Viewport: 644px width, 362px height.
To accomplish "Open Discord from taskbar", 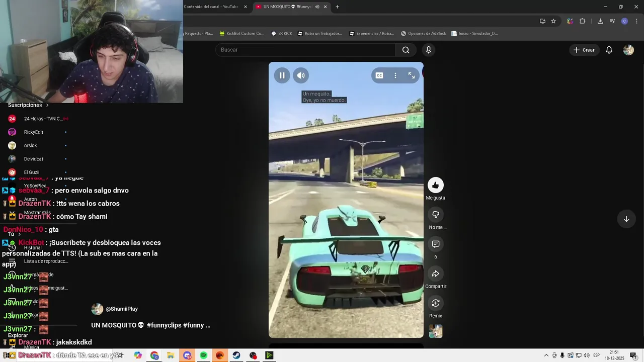I will (187, 355).
